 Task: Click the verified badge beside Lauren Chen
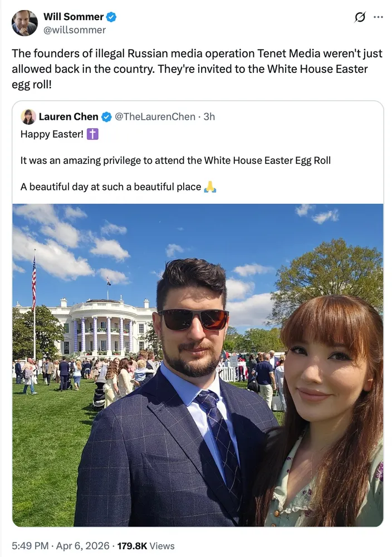(x=106, y=116)
